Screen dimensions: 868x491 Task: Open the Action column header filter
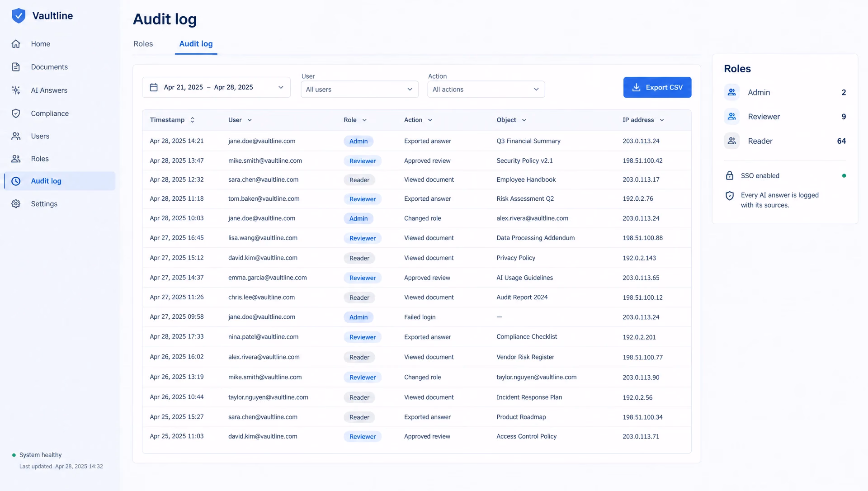[x=418, y=120]
